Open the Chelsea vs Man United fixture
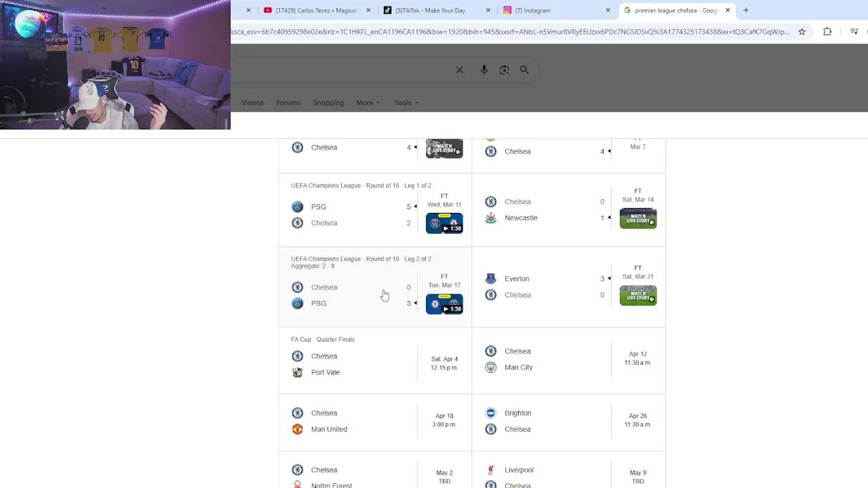This screenshot has width=868, height=488. [x=375, y=423]
